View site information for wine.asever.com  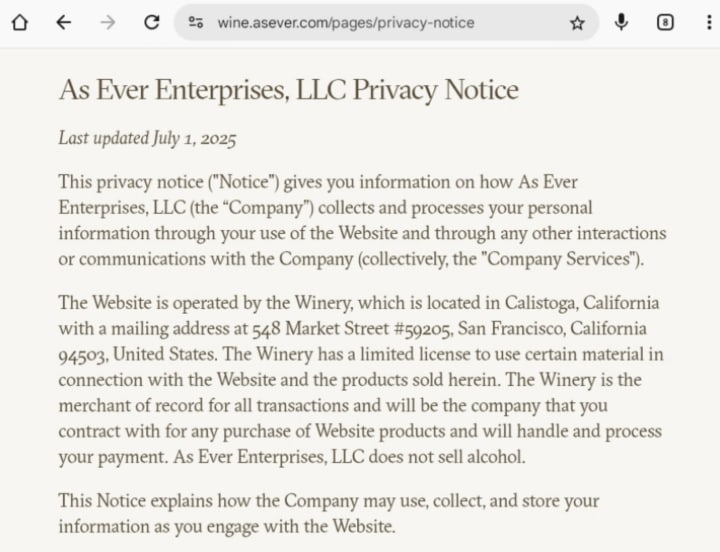pyautogui.click(x=196, y=22)
